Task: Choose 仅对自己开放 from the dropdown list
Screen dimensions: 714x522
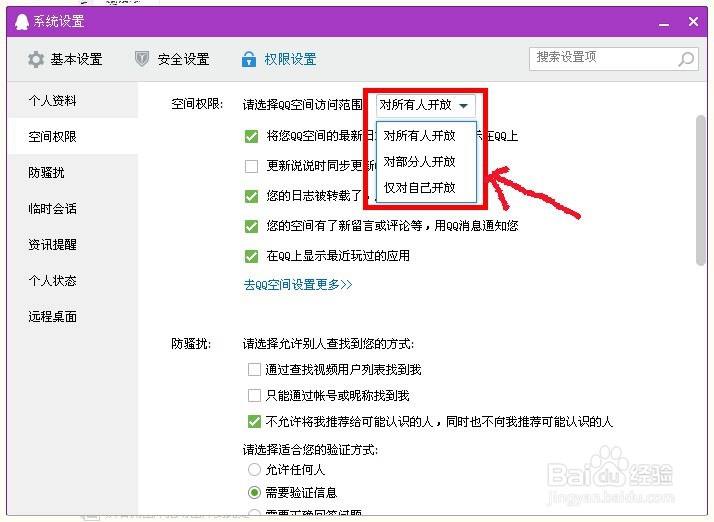Action: coord(426,187)
